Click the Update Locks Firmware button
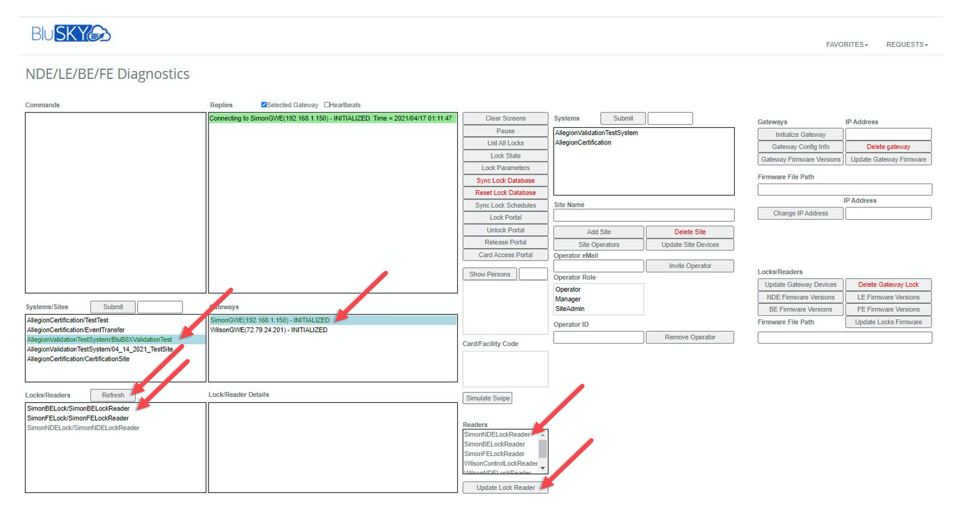The width and height of the screenshot is (980, 510). click(x=888, y=322)
